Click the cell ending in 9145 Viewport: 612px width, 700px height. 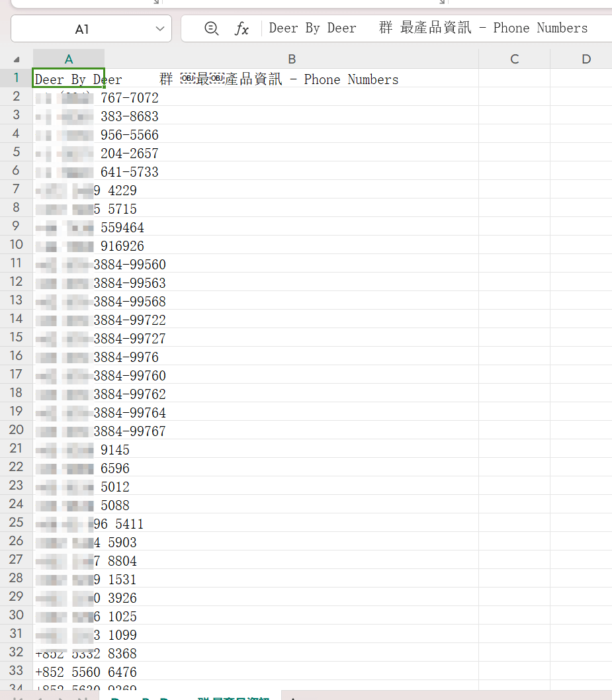tap(69, 449)
